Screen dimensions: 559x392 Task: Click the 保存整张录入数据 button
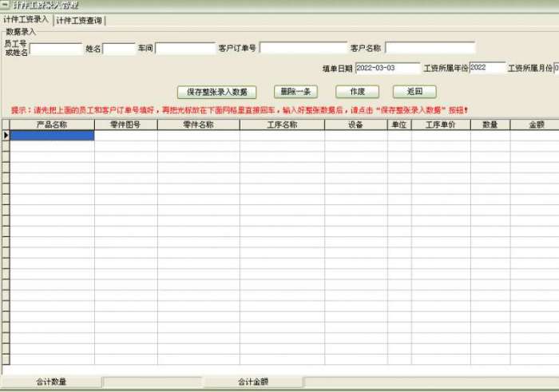(216, 92)
